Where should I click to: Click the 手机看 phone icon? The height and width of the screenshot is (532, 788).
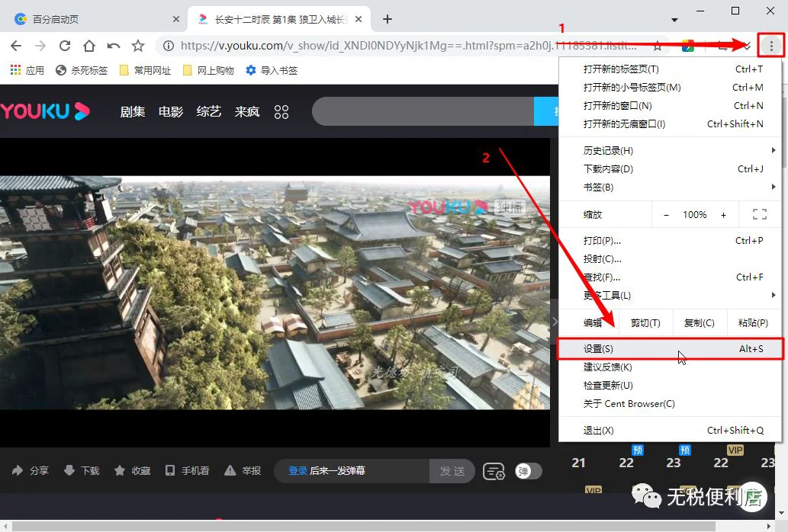[x=170, y=471]
